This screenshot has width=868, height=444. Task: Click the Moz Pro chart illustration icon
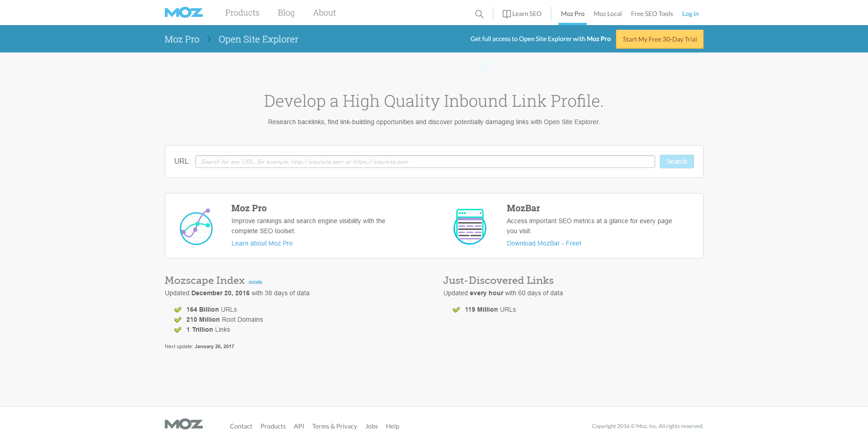coord(196,226)
